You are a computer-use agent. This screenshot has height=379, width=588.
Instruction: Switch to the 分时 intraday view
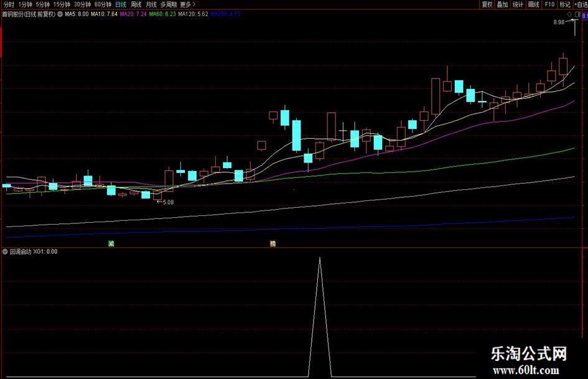coord(9,4)
